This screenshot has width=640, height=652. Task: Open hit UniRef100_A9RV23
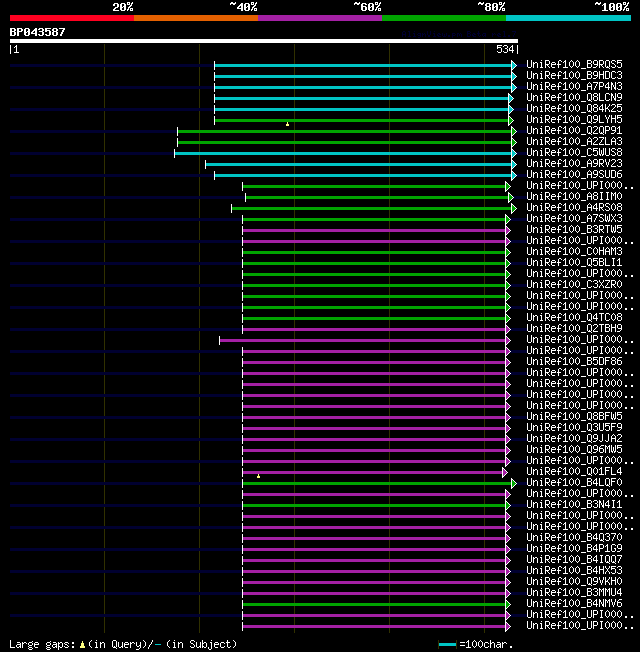574,163
